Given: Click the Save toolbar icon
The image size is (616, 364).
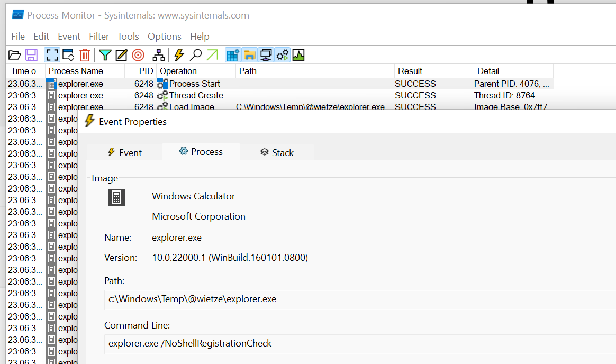Looking at the screenshot, I should tap(31, 55).
